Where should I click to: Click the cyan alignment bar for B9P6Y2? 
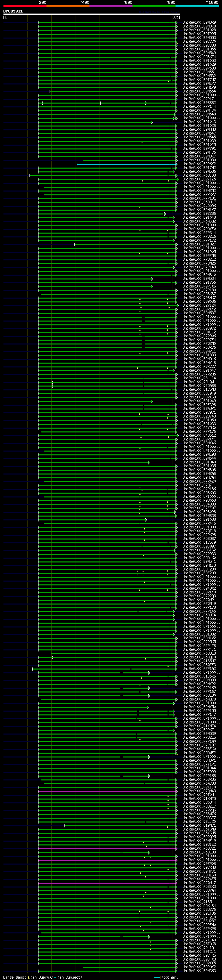(127, 164)
